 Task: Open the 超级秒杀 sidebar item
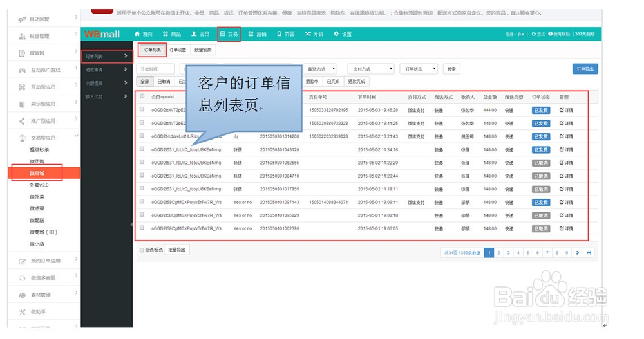[39, 150]
